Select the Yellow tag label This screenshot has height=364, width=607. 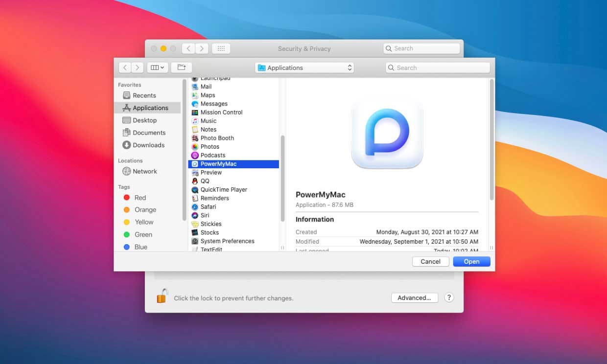point(144,222)
